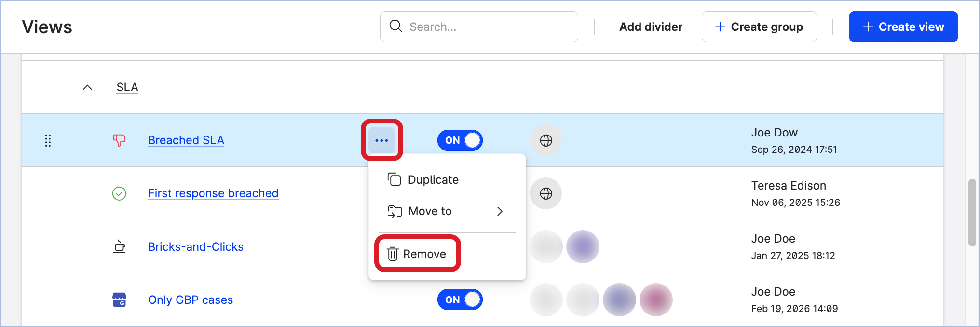The height and width of the screenshot is (327, 980).
Task: Click the purple avatar in Bricks-and-Clicks row
Action: pyautogui.click(x=583, y=246)
